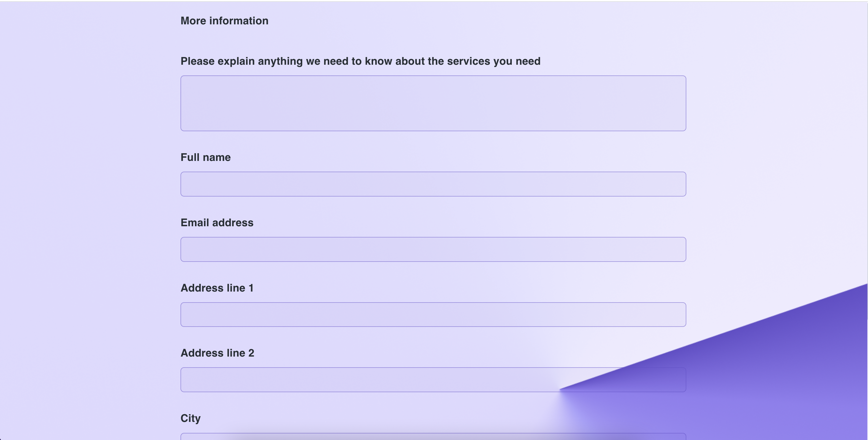Click the 'Please explain anything we need' label

[361, 61]
